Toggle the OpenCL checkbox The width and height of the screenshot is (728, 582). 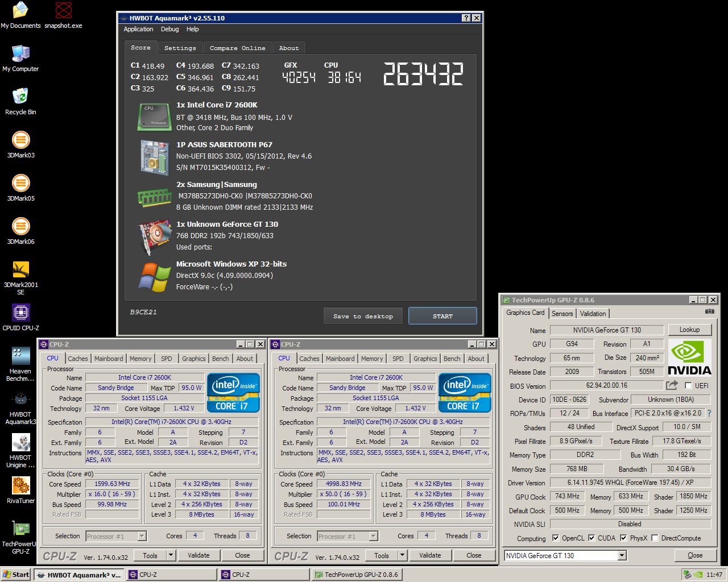[x=556, y=538]
